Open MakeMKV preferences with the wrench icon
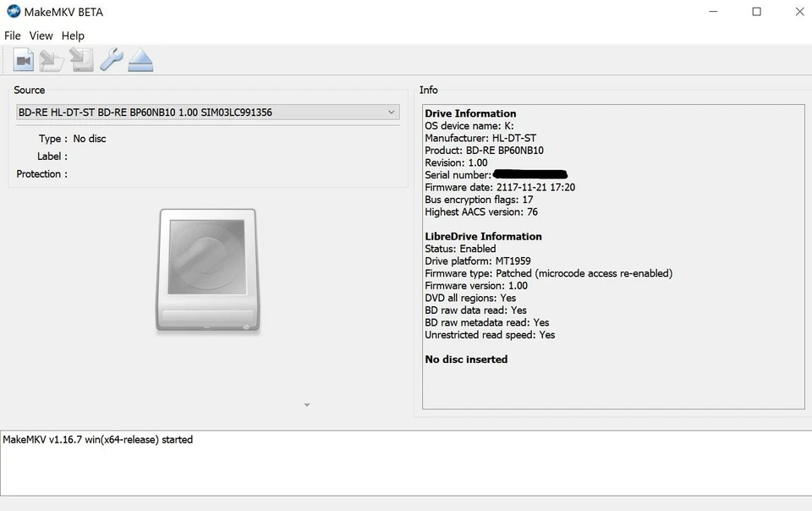This screenshot has width=812, height=511. tap(112, 59)
